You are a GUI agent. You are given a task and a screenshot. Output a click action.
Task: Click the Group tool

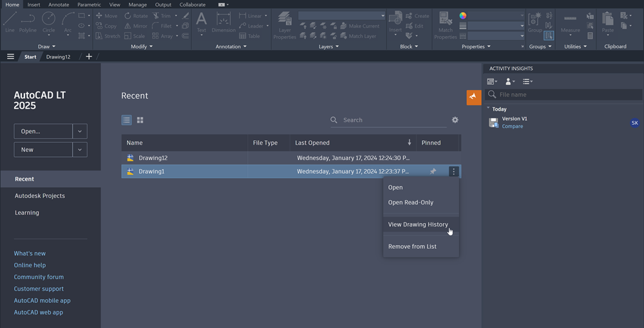point(535,22)
